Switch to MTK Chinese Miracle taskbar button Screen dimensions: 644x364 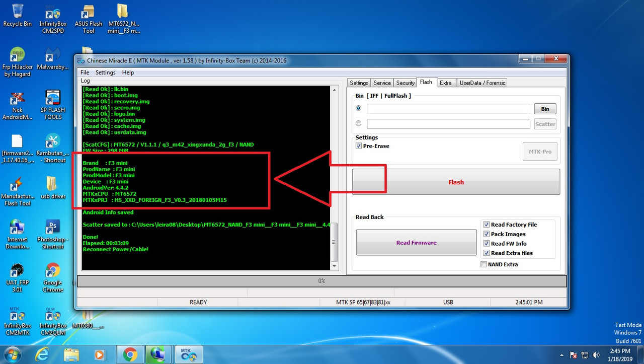[189, 355]
